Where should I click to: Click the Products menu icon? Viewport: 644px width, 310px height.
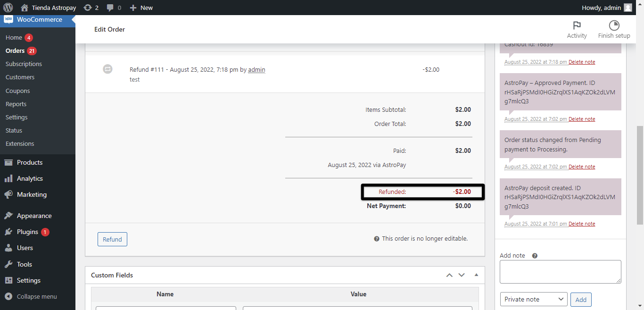coord(8,162)
